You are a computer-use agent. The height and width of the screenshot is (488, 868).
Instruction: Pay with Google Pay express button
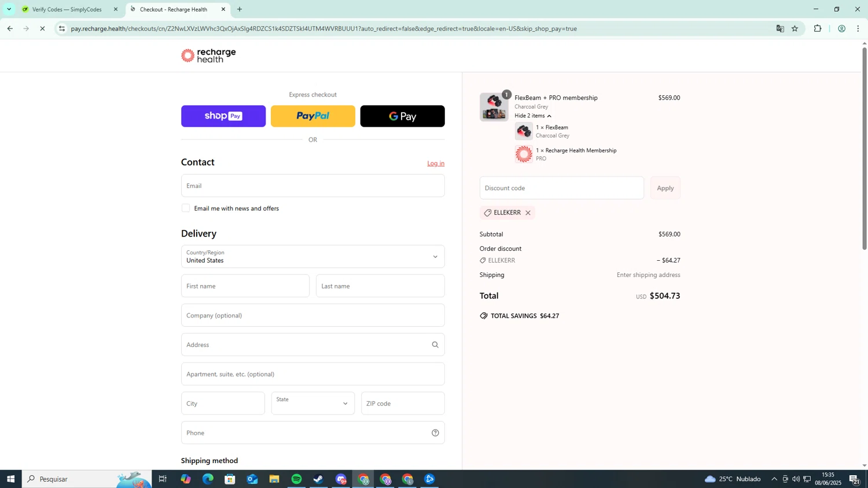click(x=403, y=116)
